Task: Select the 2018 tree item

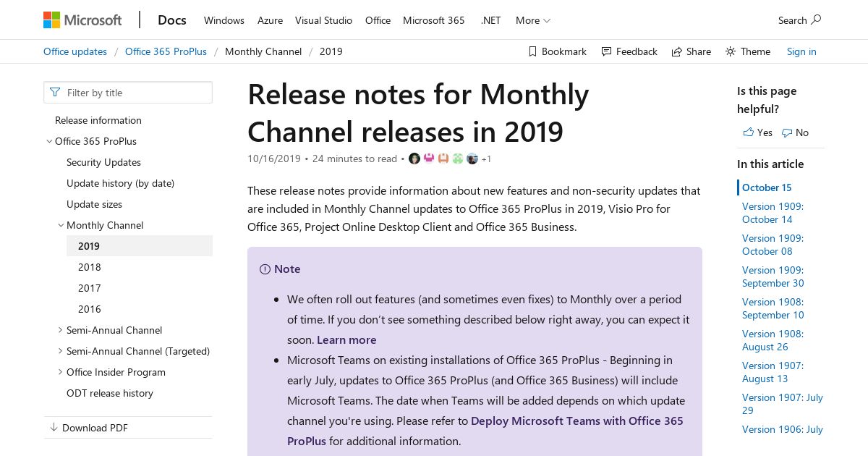Action: (x=90, y=267)
